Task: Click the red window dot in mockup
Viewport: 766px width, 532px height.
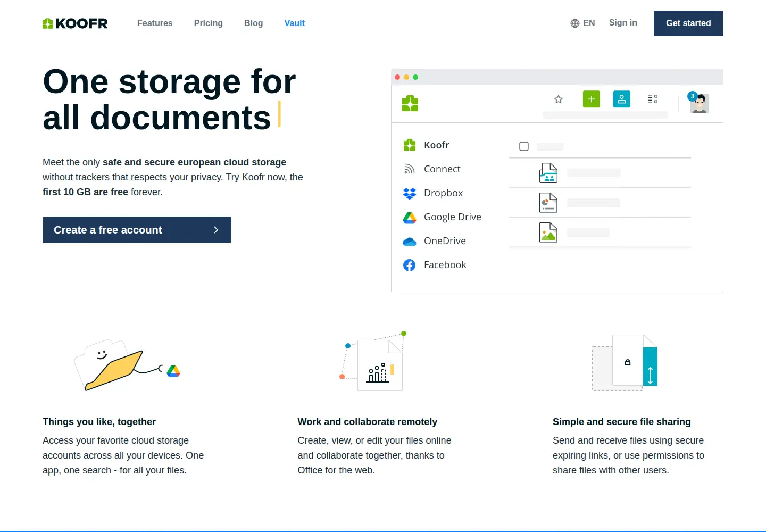Action: coord(397,77)
